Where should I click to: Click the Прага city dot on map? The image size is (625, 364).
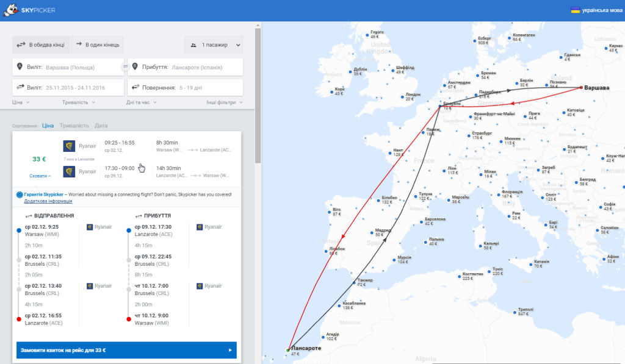(526, 116)
